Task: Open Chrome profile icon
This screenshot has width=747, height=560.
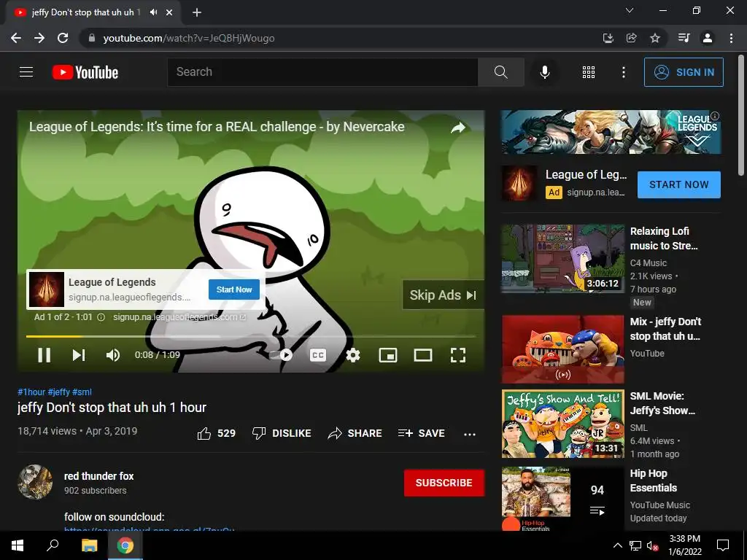Action: (x=708, y=38)
